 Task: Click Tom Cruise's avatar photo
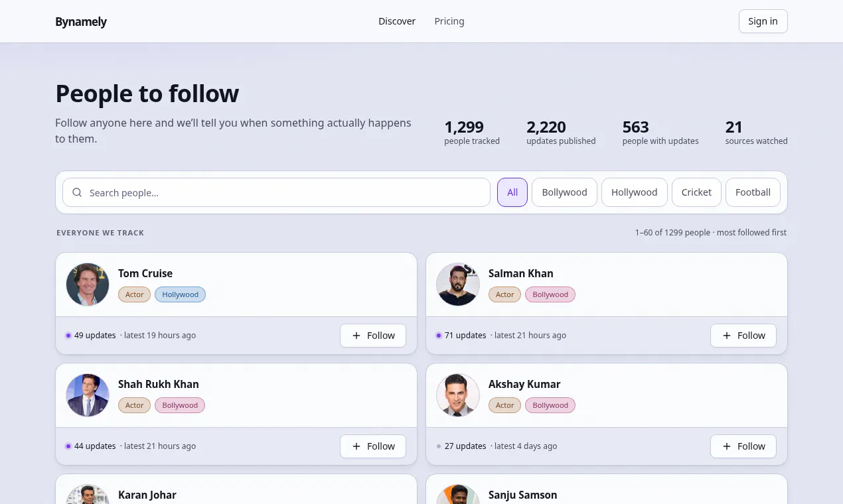[x=88, y=284]
